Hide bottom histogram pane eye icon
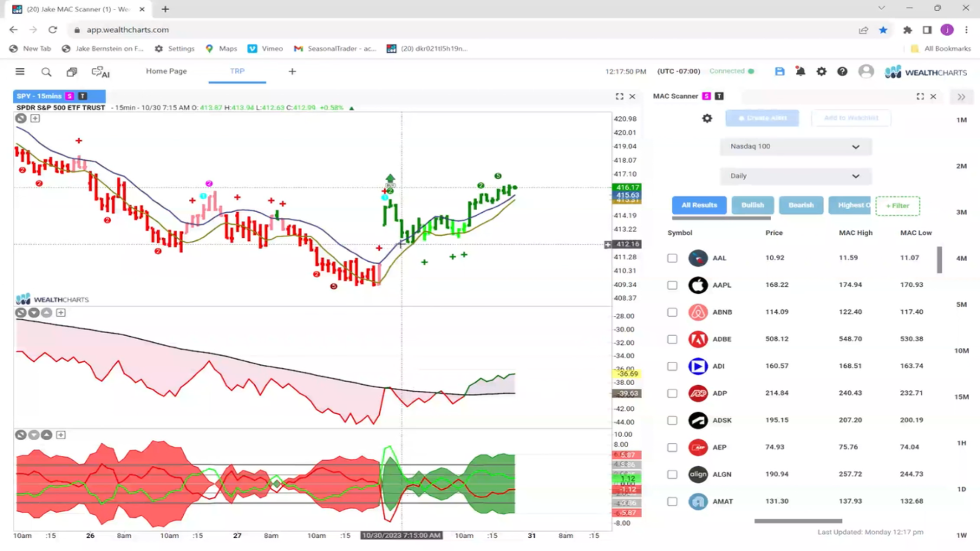 pyautogui.click(x=21, y=435)
